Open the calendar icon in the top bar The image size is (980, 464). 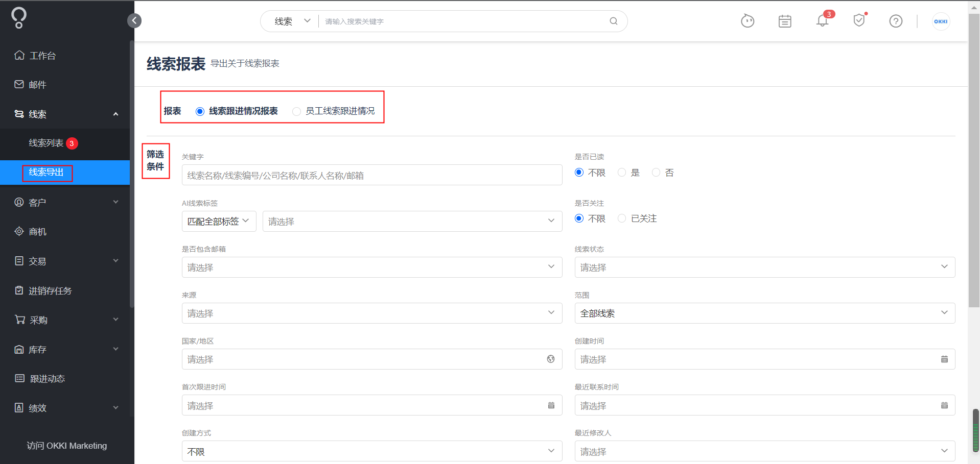pos(785,21)
